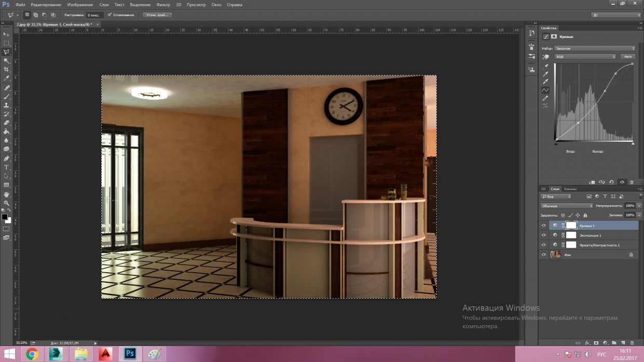
Task: Select the Healing Brush tool
Action: coord(7,88)
